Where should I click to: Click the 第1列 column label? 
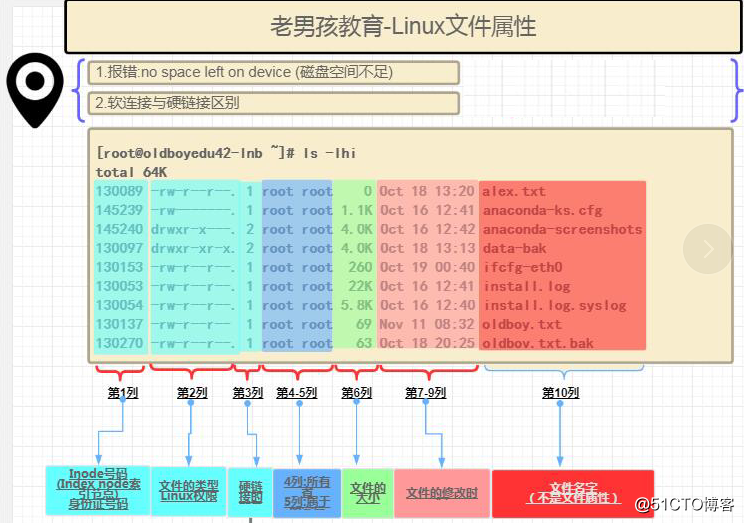click(123, 393)
